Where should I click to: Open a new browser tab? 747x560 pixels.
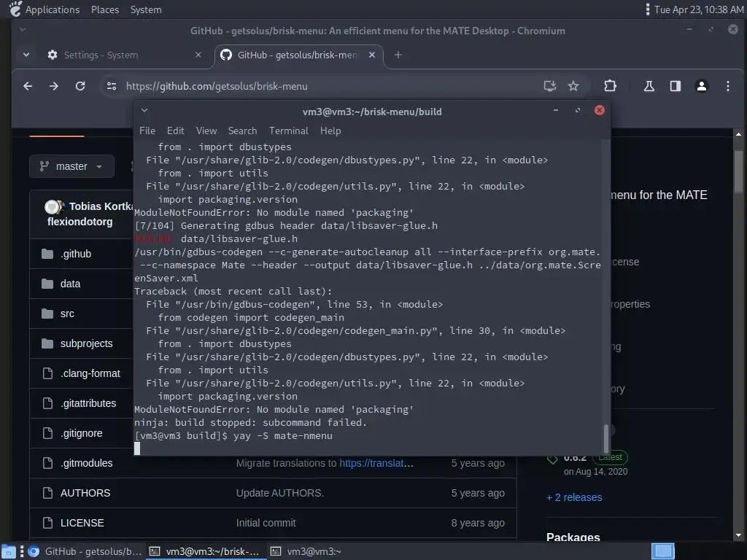point(398,55)
